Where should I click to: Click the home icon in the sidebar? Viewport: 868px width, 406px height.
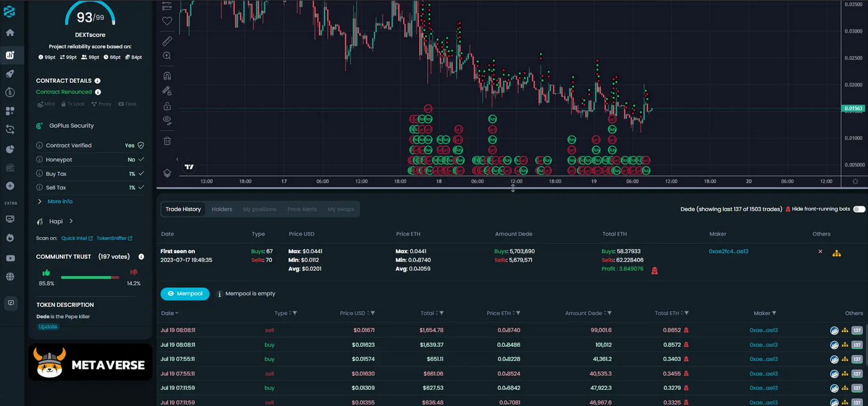[x=10, y=33]
